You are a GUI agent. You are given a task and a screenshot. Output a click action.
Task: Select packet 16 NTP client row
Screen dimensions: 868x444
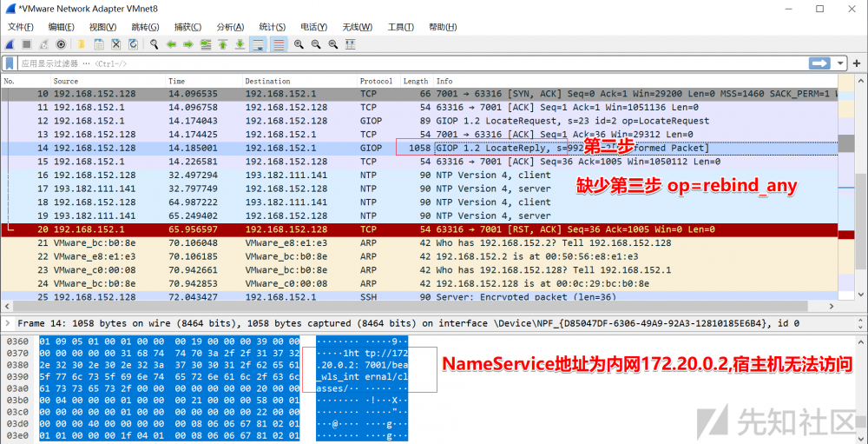419,176
